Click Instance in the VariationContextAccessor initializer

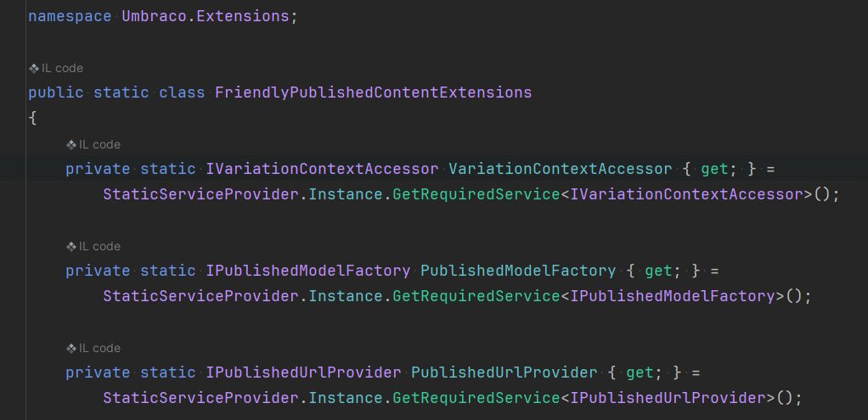(346, 194)
